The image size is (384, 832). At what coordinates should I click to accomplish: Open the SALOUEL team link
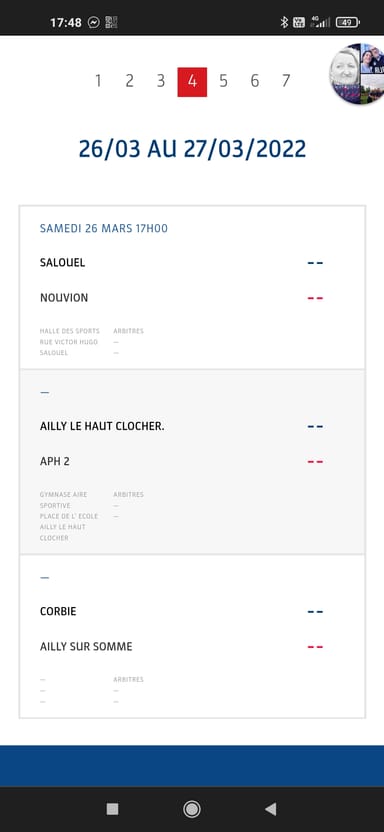click(x=63, y=263)
